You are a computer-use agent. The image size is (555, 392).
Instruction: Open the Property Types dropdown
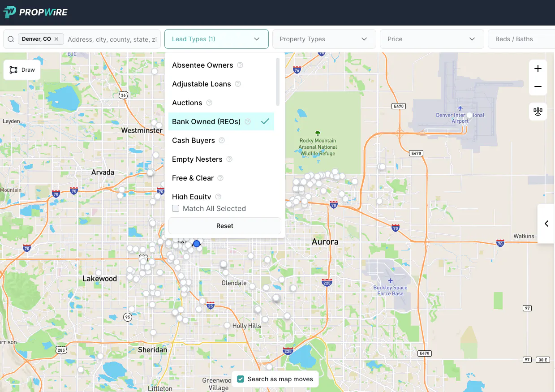coord(324,39)
